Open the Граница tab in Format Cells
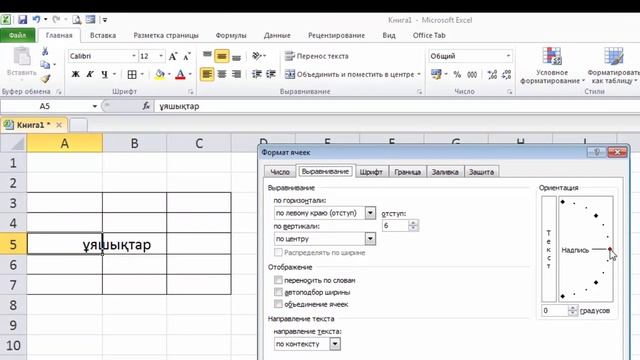This screenshot has height=360, width=640. click(407, 172)
